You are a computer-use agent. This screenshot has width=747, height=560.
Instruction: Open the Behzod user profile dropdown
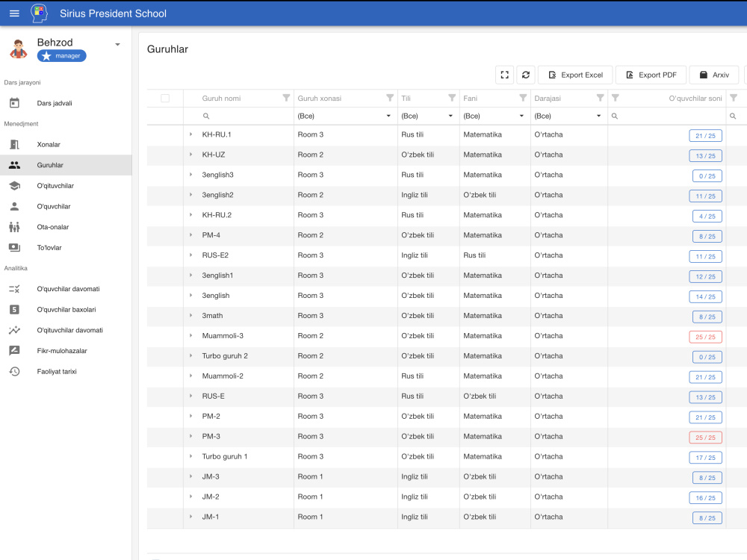118,45
